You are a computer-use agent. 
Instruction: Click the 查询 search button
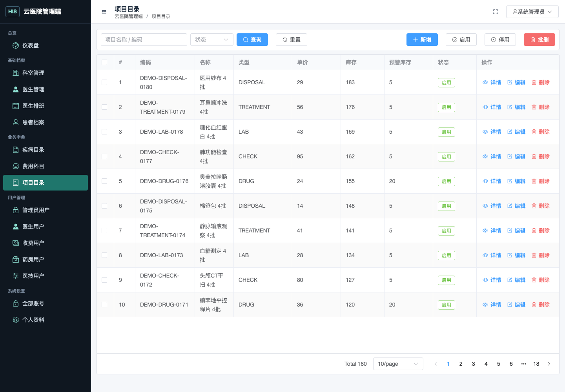(x=252, y=40)
